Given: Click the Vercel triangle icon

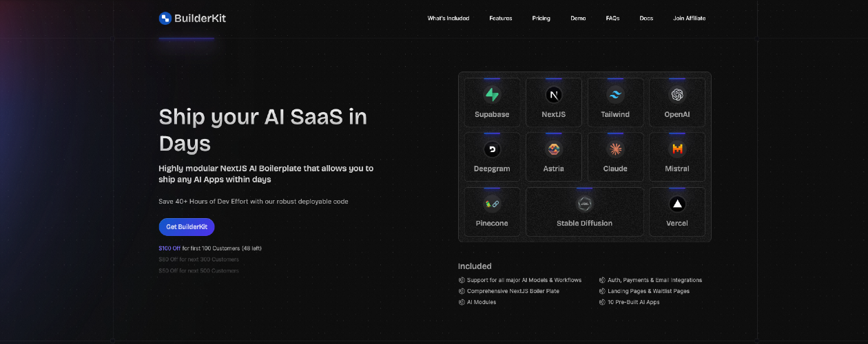Looking at the screenshot, I should tap(677, 204).
